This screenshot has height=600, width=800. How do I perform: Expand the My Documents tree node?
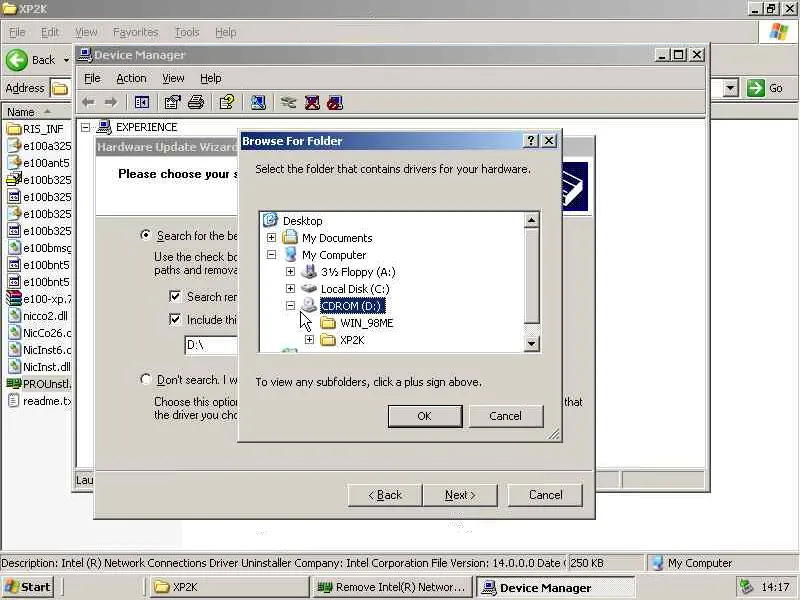(271, 238)
